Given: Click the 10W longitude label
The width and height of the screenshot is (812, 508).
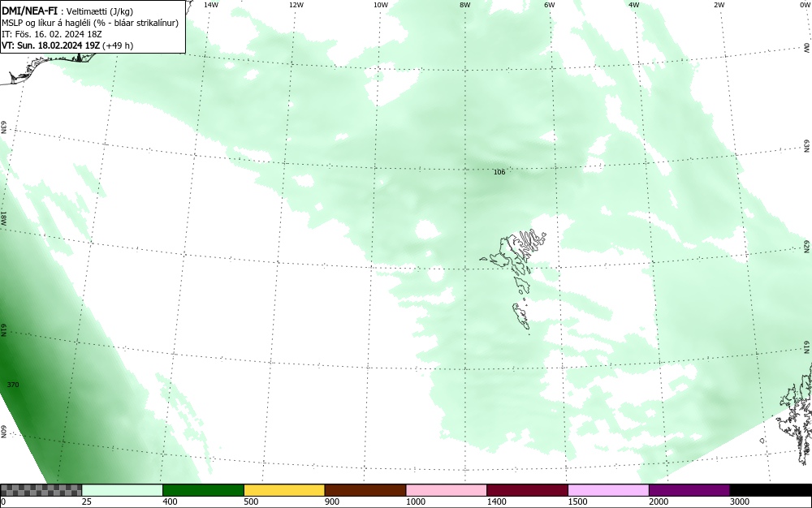Looking at the screenshot, I should point(381,5).
